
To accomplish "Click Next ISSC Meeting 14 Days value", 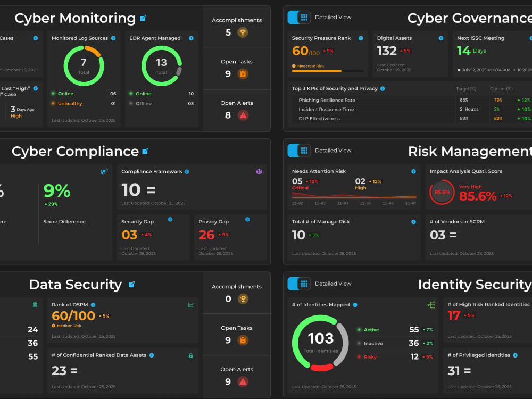I will click(x=471, y=51).
